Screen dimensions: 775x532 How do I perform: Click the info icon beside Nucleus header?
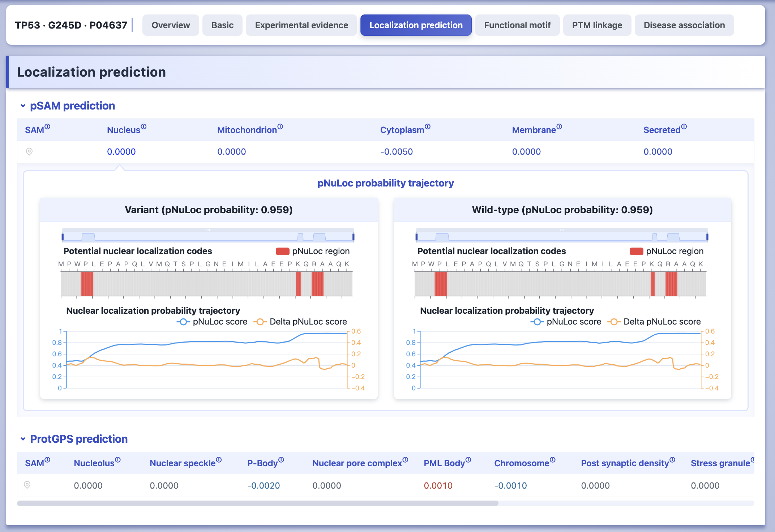click(144, 126)
